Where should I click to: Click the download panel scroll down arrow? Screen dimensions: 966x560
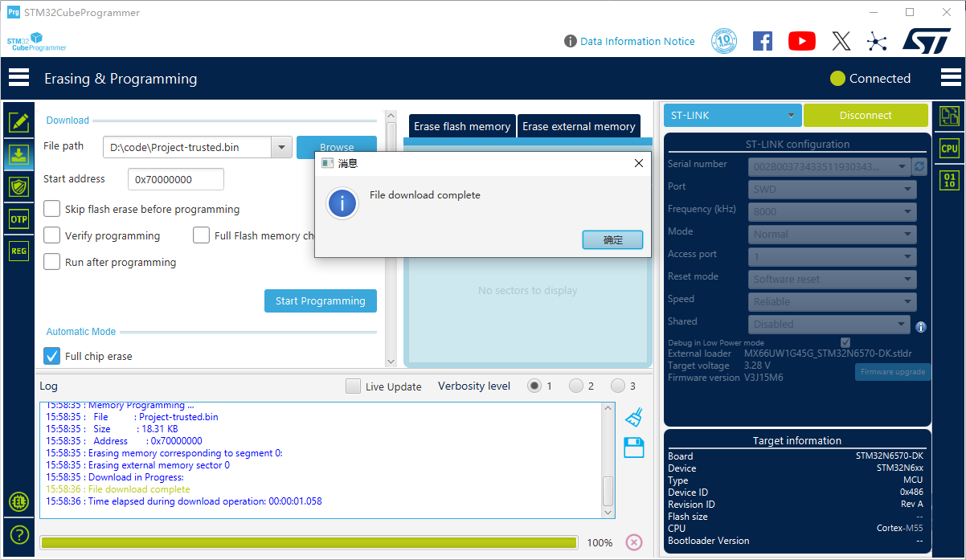click(x=391, y=362)
